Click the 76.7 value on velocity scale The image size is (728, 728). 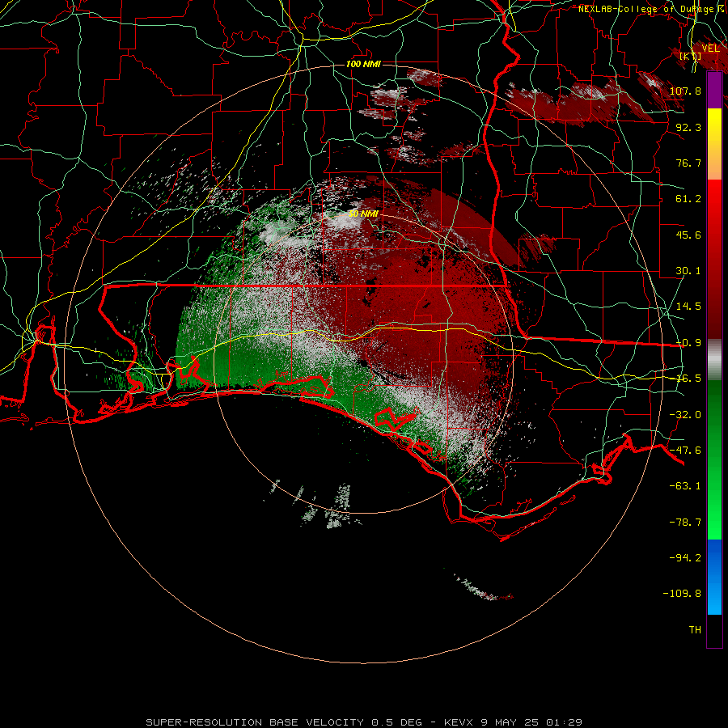click(x=688, y=163)
